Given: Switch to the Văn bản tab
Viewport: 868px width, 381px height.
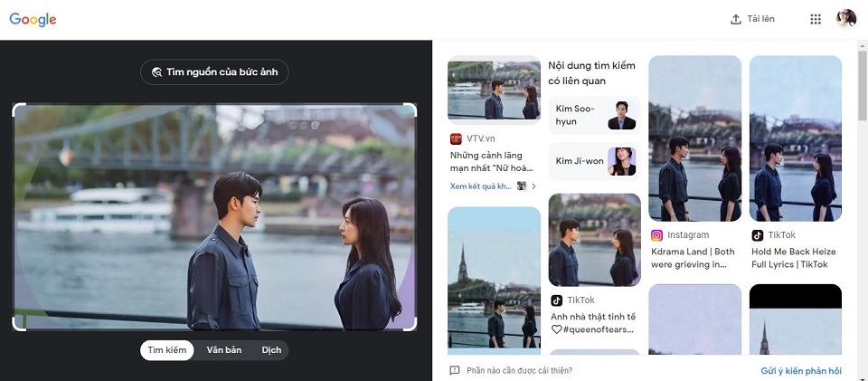Looking at the screenshot, I should coord(223,350).
